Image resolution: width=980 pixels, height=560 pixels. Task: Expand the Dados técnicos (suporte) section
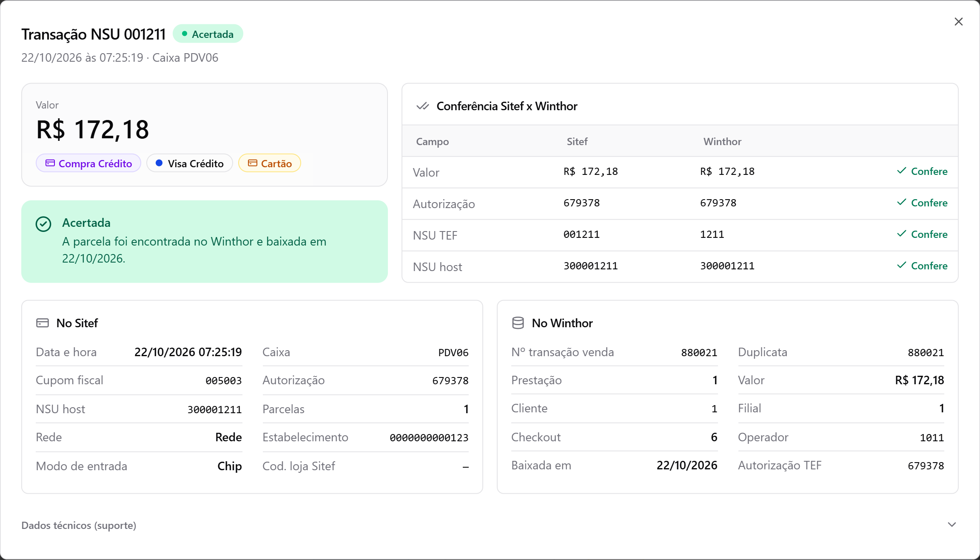pos(490,525)
